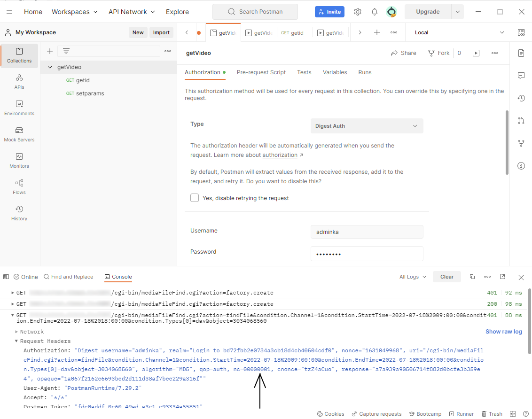Open the Collection Runner from bottom bar

(x=461, y=414)
